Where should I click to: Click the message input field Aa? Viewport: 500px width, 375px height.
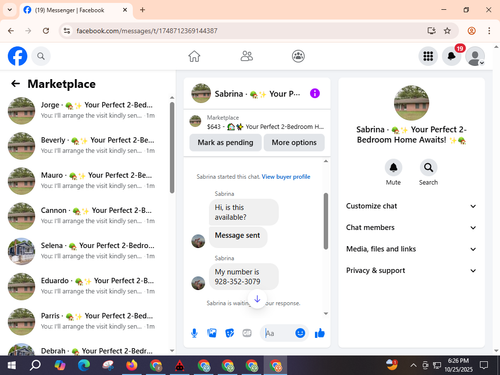point(278,333)
